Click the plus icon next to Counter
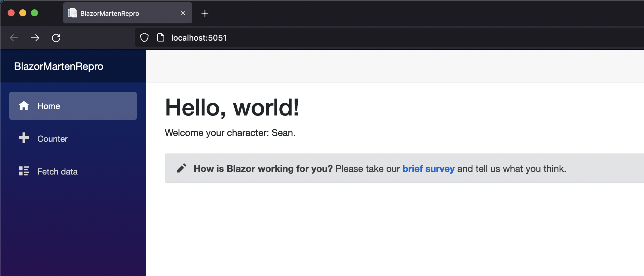Viewport: 644px width, 276px height. click(x=24, y=138)
